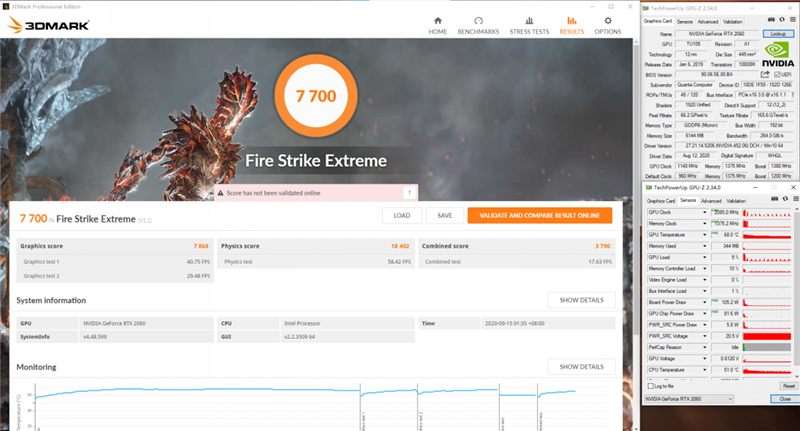
Task: Click camera icon in Sensors GPU-Z window
Action: point(774,199)
